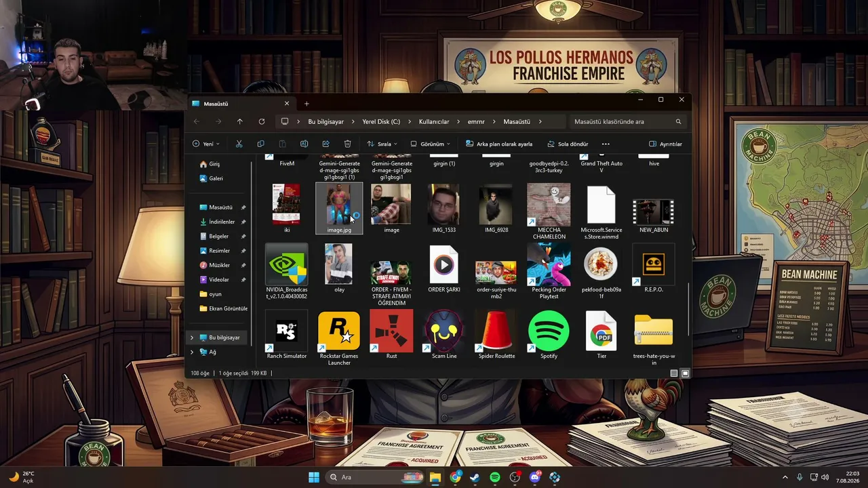Click the Windows Start button
Viewport: 868px width, 488px height.
pos(314,477)
